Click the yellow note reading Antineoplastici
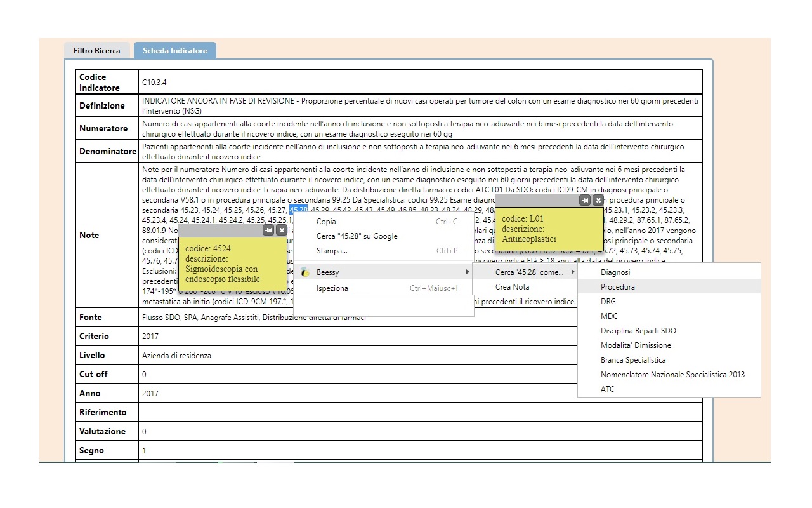 pos(549,229)
